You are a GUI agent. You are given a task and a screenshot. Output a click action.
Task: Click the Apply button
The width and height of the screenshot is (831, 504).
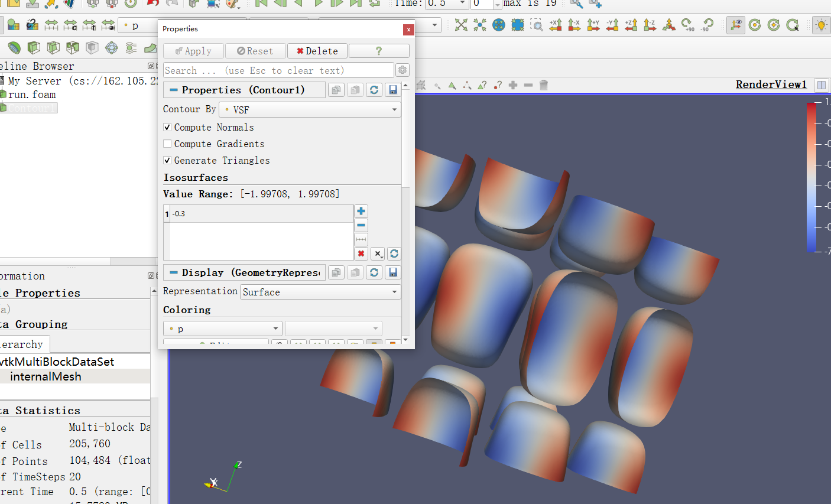(193, 51)
